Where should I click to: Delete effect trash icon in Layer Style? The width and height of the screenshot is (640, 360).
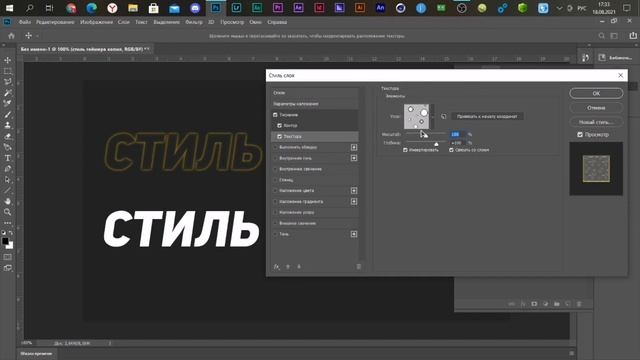tap(358, 267)
